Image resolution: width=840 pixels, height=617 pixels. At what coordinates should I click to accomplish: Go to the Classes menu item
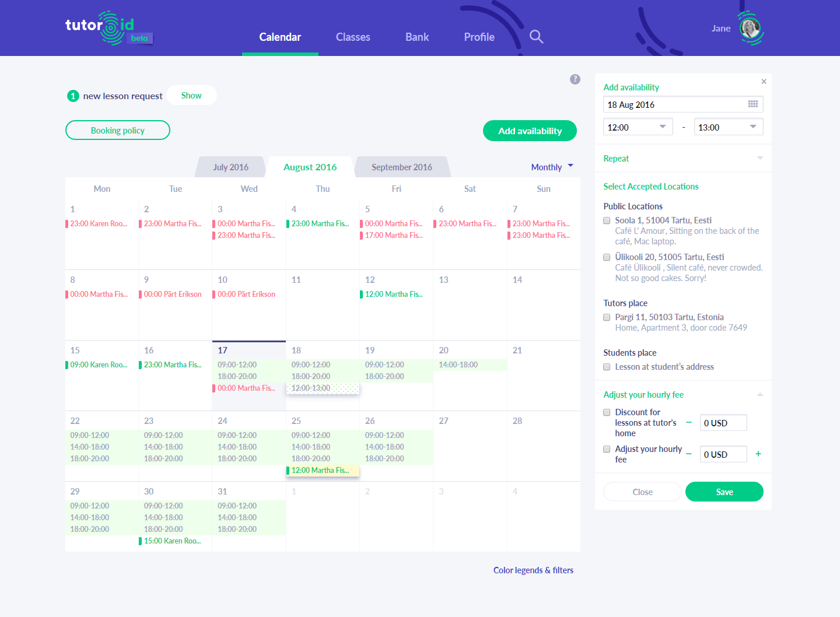point(353,37)
